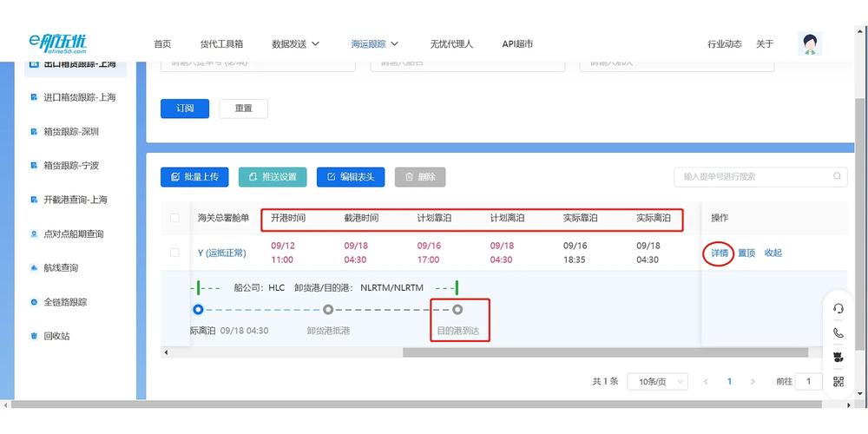Image resolution: width=868 pixels, height=434 pixels.
Task: Click the 实际靠泊 column header
Action: tap(580, 218)
